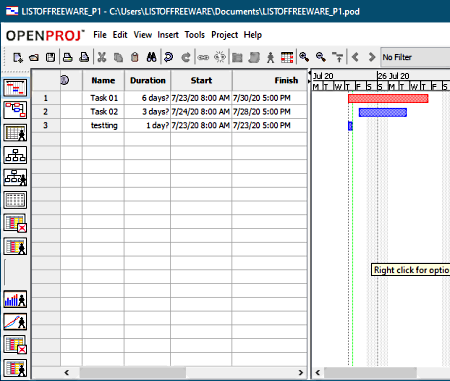Open Find with the binoculars icon
The height and width of the screenshot is (381, 450).
click(151, 57)
